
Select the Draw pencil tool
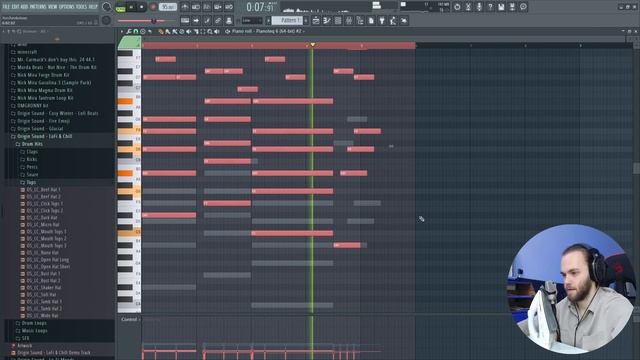point(161,31)
